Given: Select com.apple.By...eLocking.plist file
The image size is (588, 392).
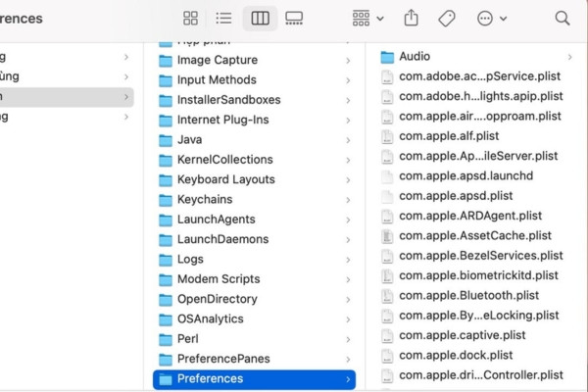Looking at the screenshot, I should click(476, 316).
